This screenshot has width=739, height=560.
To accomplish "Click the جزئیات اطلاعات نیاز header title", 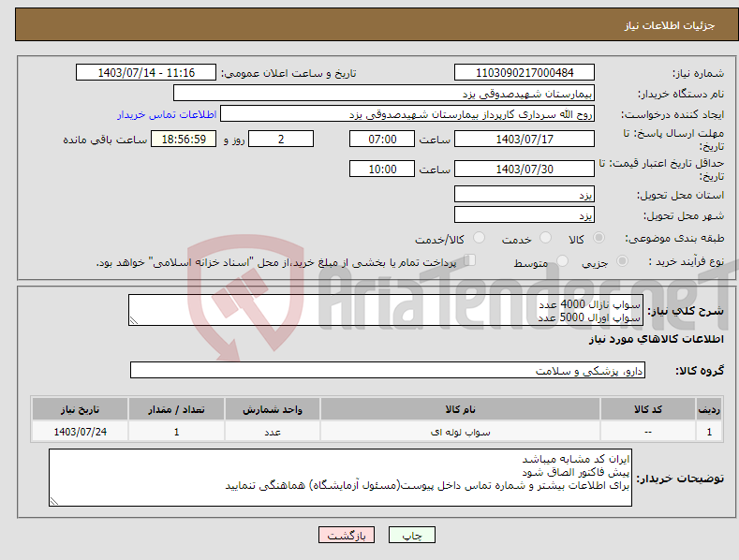I will [670, 25].
